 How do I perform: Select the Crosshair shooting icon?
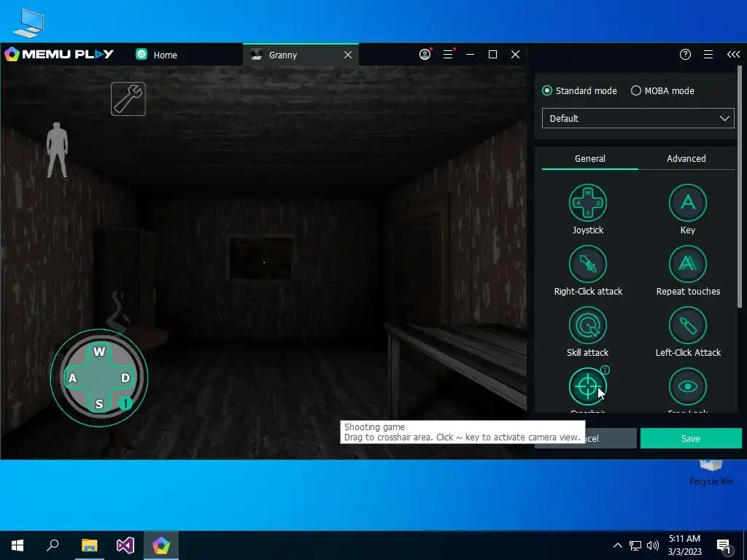click(x=587, y=386)
